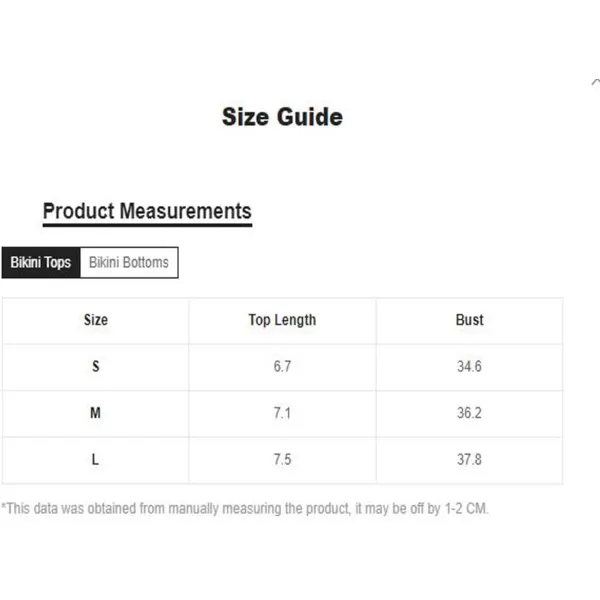Switch to the Bikini Tops tab
This screenshot has height=600, width=600.
(41, 262)
